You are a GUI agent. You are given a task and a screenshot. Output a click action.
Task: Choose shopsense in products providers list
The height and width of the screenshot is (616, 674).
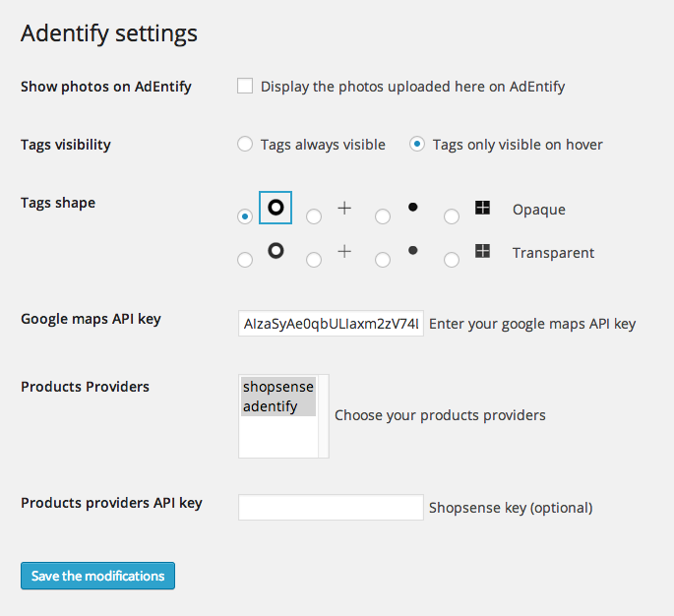[278, 387]
